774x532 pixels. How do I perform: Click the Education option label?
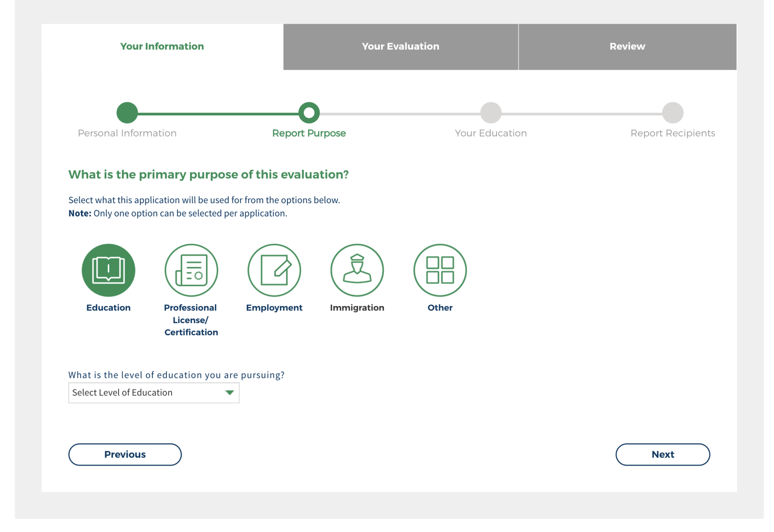click(x=108, y=308)
